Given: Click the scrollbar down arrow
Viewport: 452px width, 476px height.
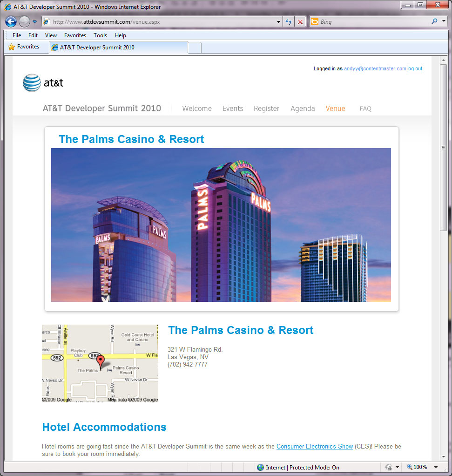Looking at the screenshot, I should click(444, 456).
